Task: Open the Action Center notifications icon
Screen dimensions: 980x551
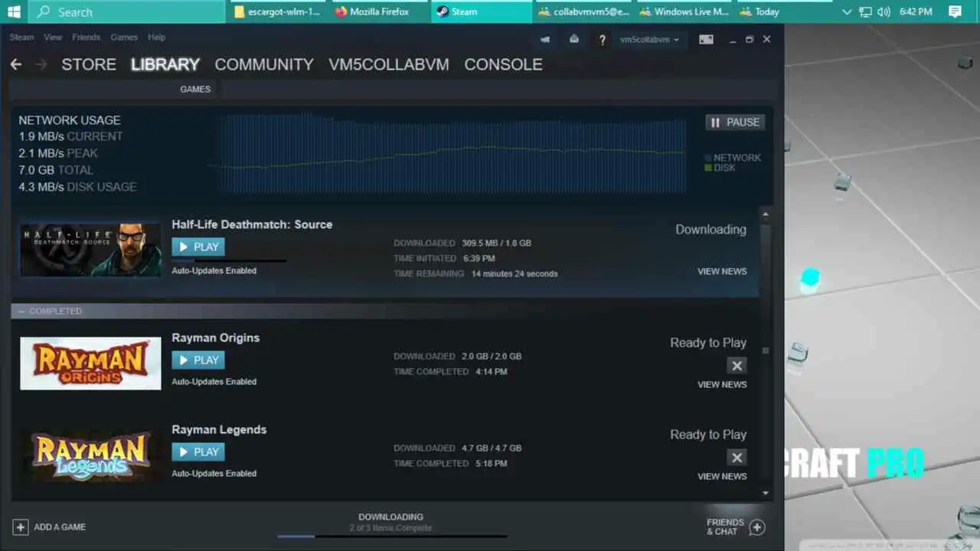Action: pyautogui.click(x=955, y=11)
